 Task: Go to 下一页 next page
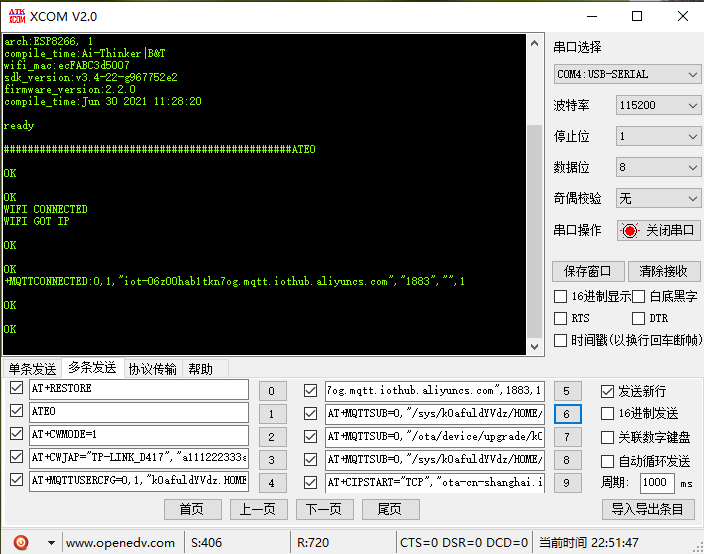(x=325, y=510)
